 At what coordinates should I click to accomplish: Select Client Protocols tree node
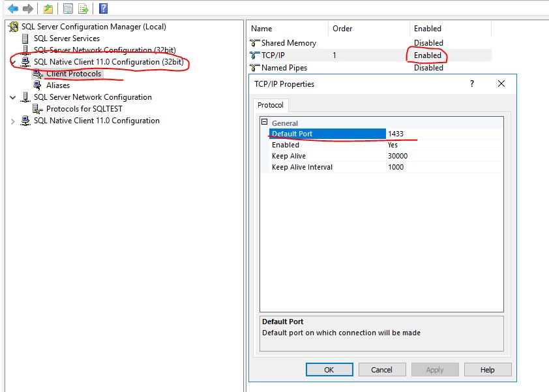(74, 74)
